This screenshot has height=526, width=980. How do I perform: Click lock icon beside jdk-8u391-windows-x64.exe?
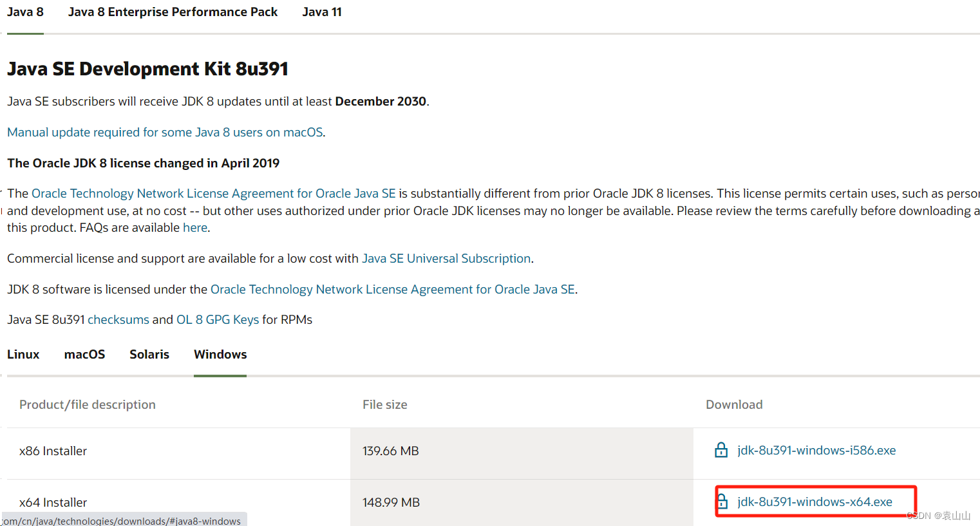(722, 501)
